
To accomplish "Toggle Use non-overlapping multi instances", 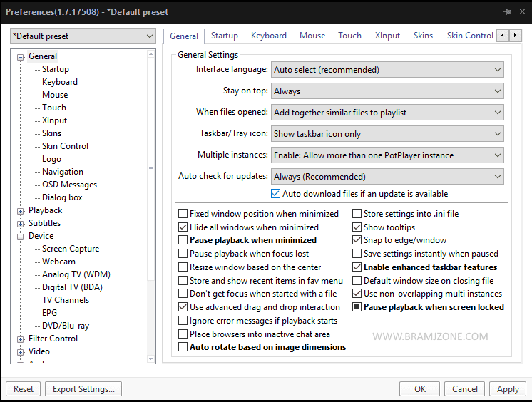I will click(357, 294).
